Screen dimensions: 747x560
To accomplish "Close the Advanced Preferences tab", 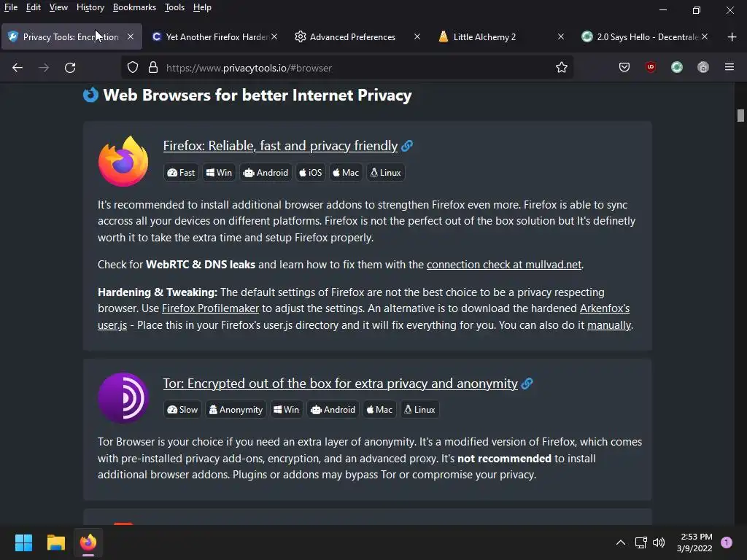I will click(x=417, y=36).
